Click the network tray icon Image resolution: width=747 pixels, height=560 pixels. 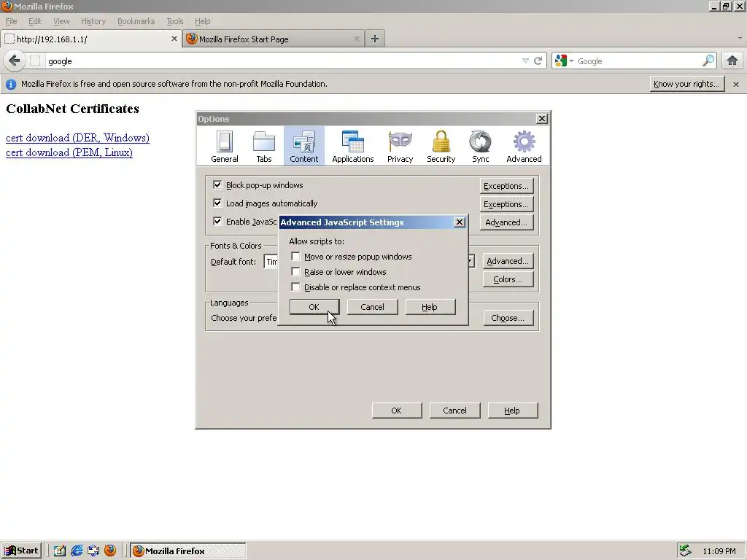(685, 551)
